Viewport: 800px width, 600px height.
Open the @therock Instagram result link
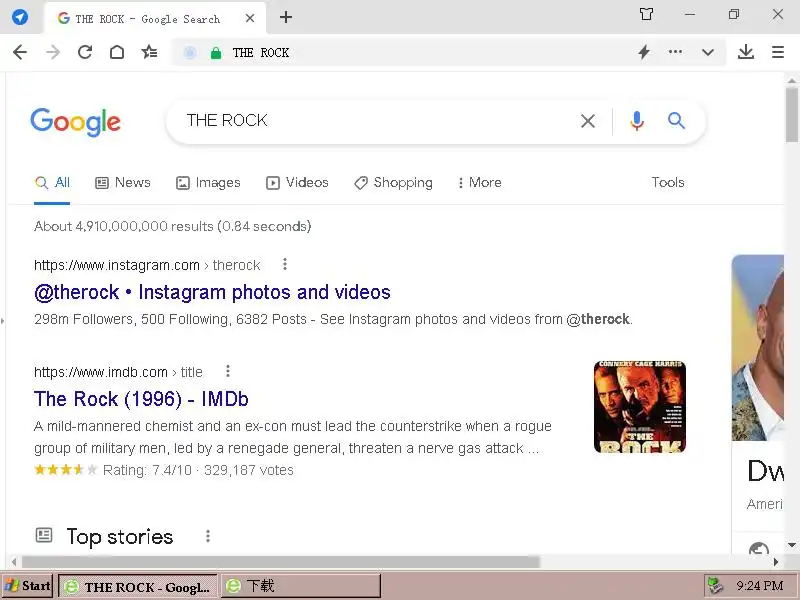pos(212,292)
